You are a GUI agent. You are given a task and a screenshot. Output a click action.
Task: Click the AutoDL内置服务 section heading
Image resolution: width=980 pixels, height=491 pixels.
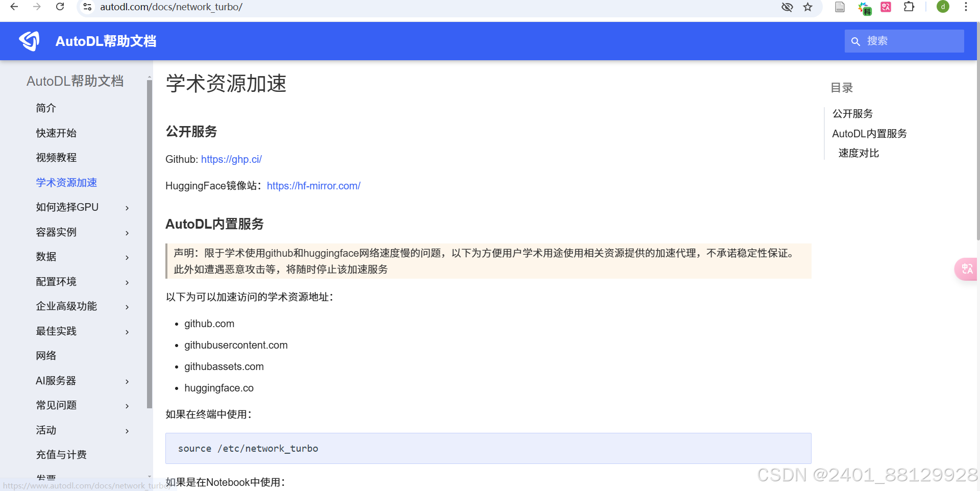click(214, 224)
